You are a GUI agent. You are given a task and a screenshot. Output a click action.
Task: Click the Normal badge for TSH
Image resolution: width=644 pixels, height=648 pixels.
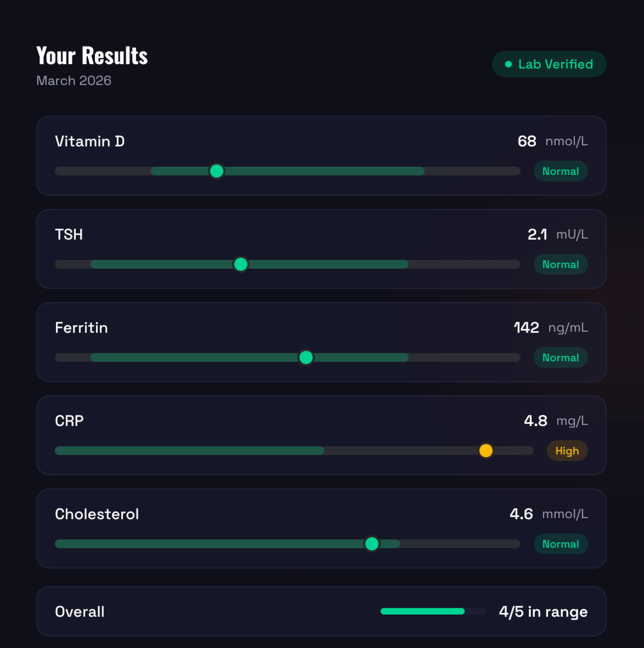(560, 264)
